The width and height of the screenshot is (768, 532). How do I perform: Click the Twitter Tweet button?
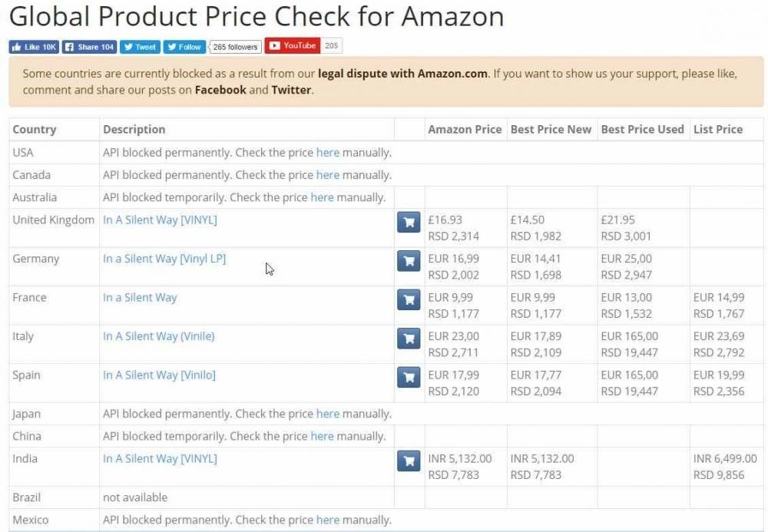140,47
